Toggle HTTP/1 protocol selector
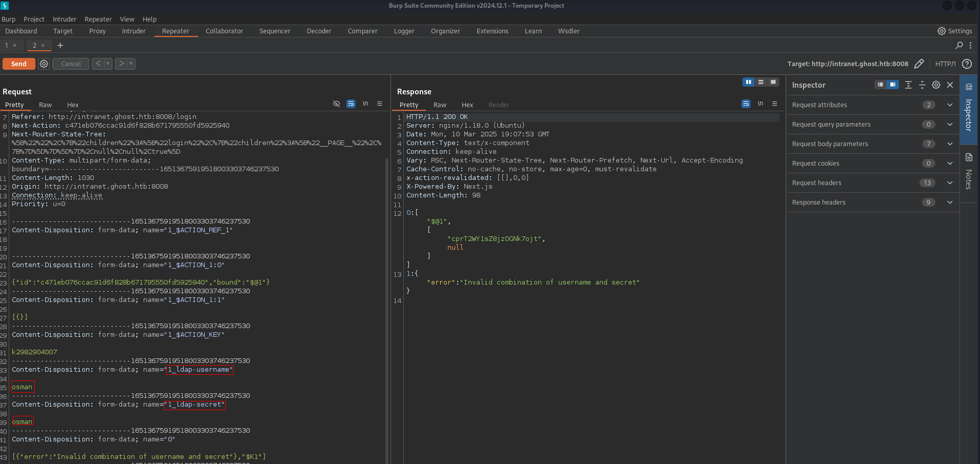 tap(945, 64)
